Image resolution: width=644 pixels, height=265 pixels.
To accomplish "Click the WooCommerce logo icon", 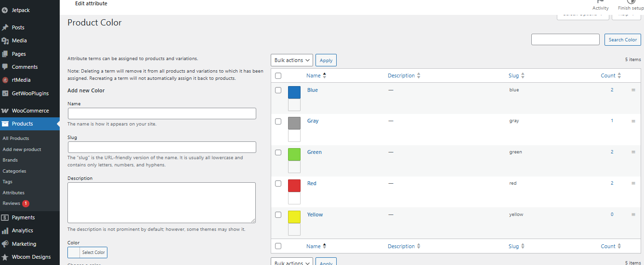I will point(5,111).
